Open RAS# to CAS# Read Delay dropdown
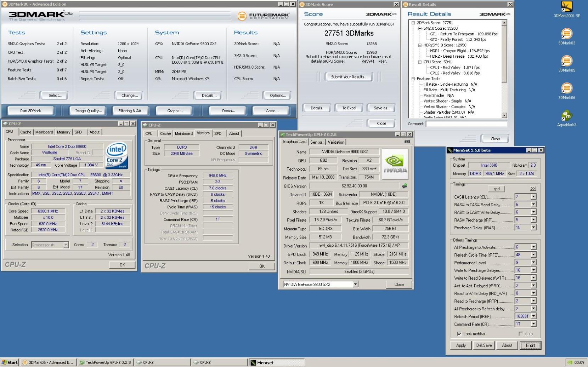The width and height of the screenshot is (588, 367). click(533, 205)
